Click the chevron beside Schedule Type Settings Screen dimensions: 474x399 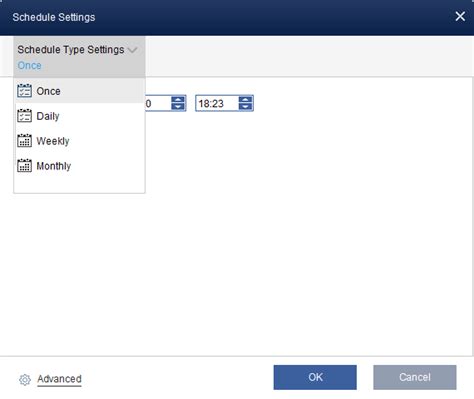point(132,50)
